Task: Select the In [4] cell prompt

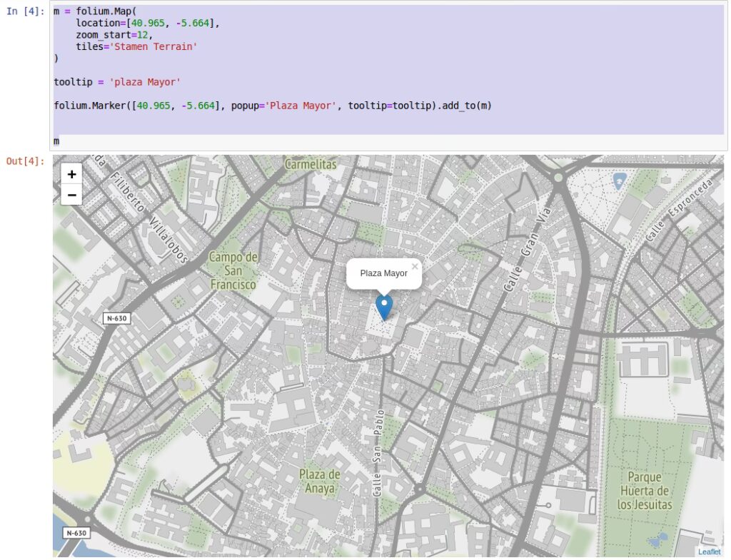Action: [25, 12]
